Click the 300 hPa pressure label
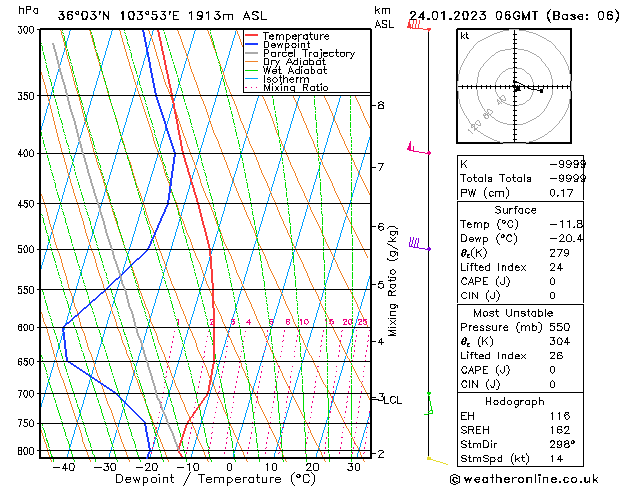Viewport: 629px width, 486px height. click(28, 30)
